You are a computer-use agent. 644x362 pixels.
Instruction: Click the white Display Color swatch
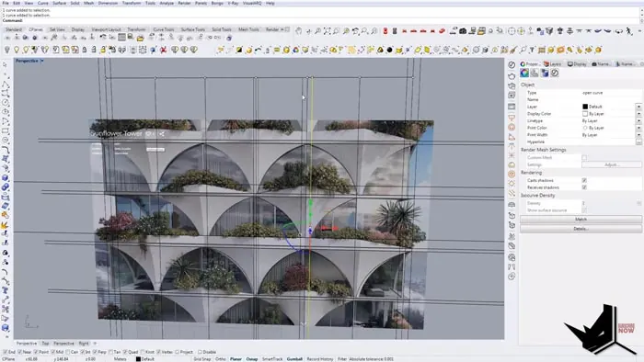[x=585, y=114]
